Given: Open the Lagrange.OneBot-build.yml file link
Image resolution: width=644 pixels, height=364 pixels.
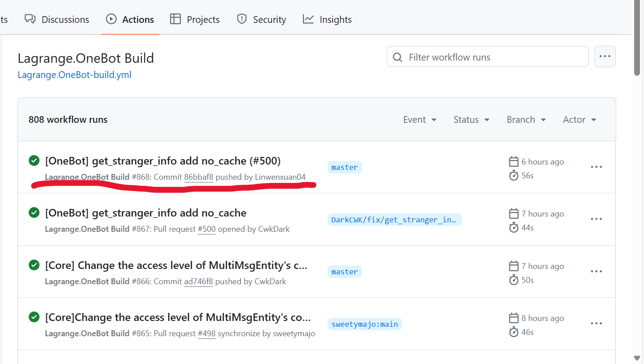Looking at the screenshot, I should click(x=74, y=75).
